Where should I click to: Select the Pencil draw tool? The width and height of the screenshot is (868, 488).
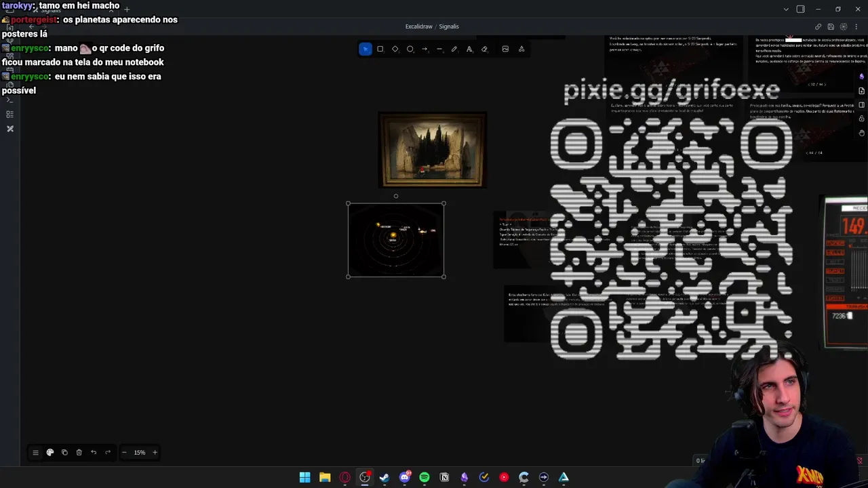tap(454, 49)
